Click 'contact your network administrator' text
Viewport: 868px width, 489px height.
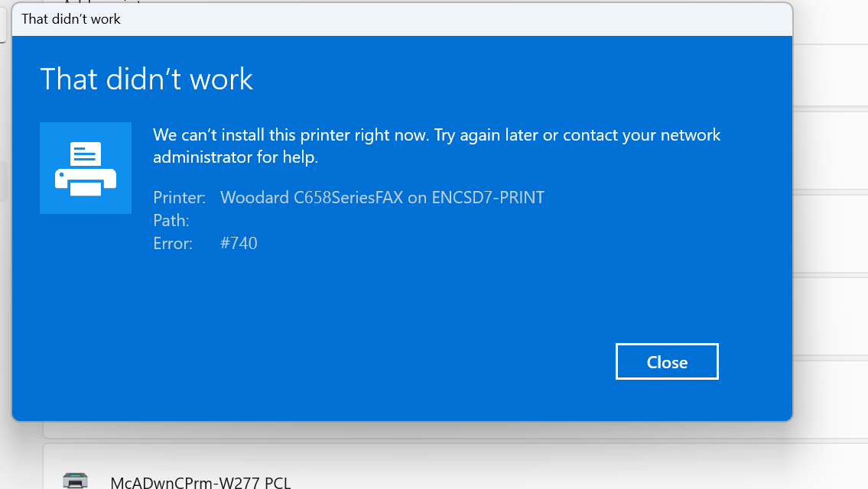[x=642, y=135]
